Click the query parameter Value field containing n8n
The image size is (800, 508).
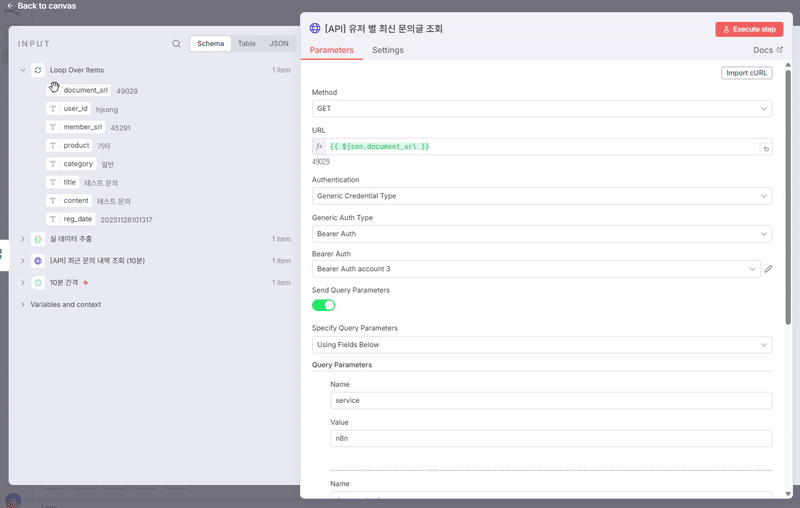click(x=551, y=438)
